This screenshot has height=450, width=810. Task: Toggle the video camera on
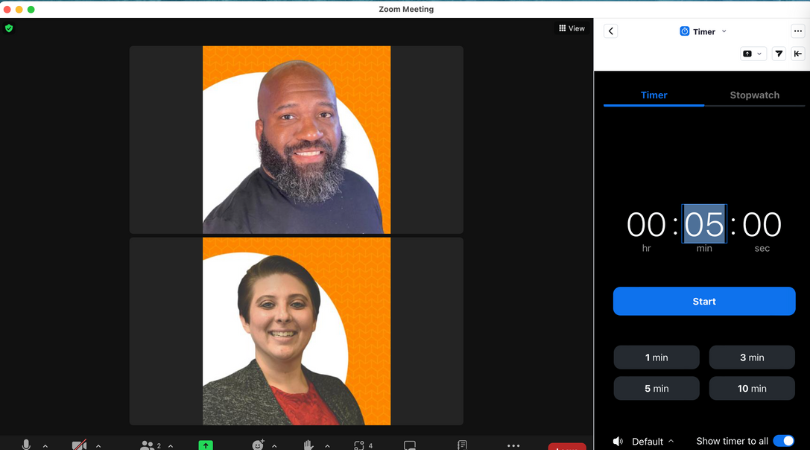pyautogui.click(x=79, y=445)
